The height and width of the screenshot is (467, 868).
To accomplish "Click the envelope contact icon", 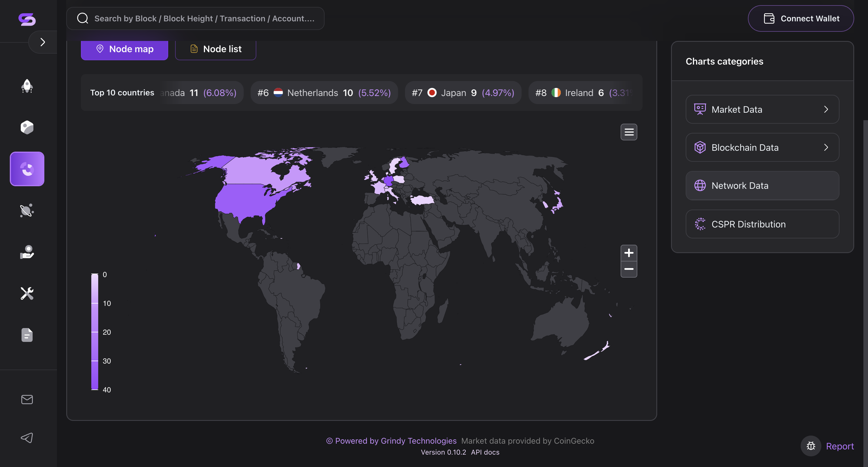I will click(x=27, y=400).
